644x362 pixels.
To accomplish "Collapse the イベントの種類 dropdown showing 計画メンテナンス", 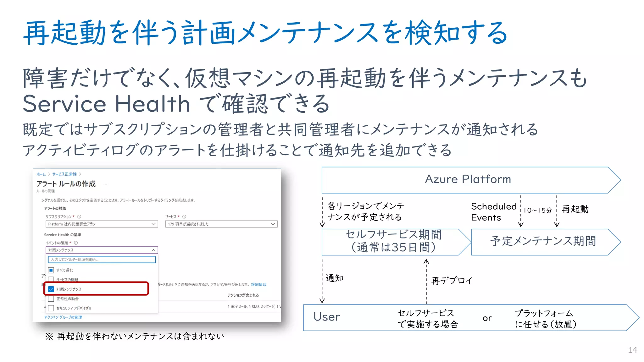I will (102, 250).
